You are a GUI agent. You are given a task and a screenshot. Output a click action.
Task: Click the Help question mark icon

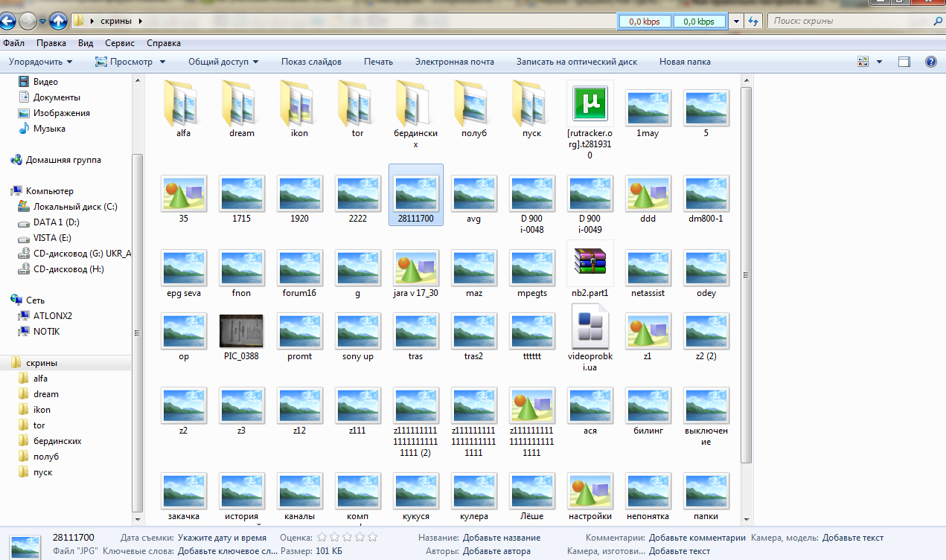[x=930, y=62]
